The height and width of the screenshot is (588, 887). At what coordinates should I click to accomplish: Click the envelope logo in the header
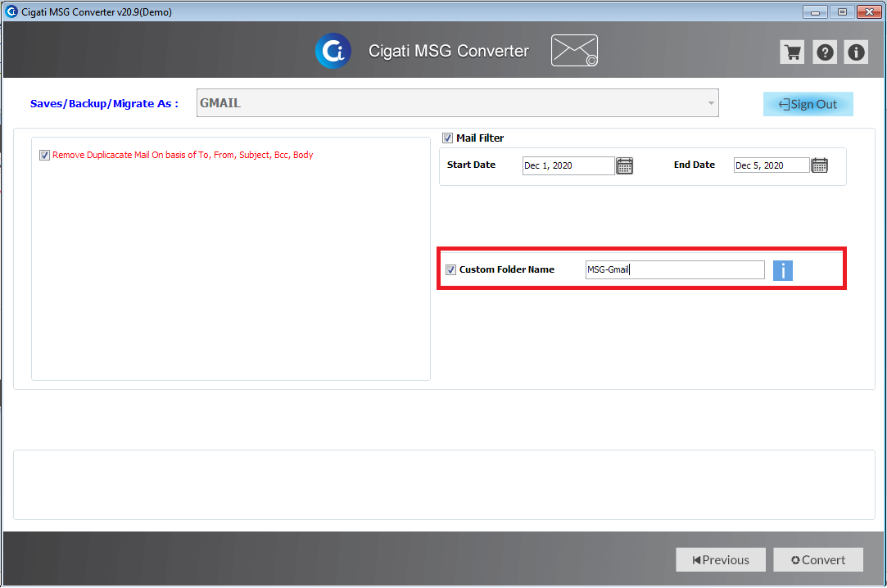pyautogui.click(x=575, y=50)
